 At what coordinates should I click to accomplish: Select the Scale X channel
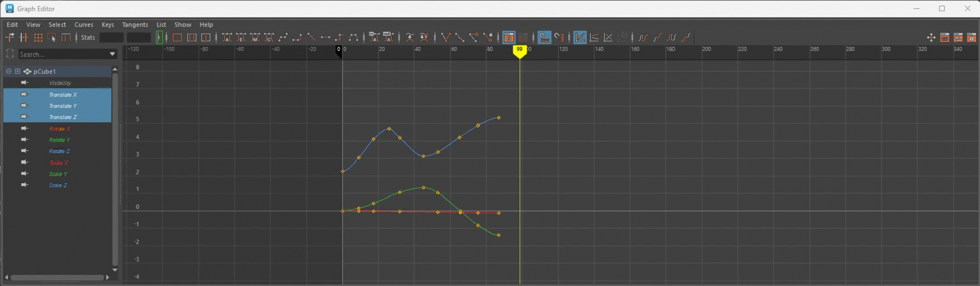pyautogui.click(x=59, y=163)
